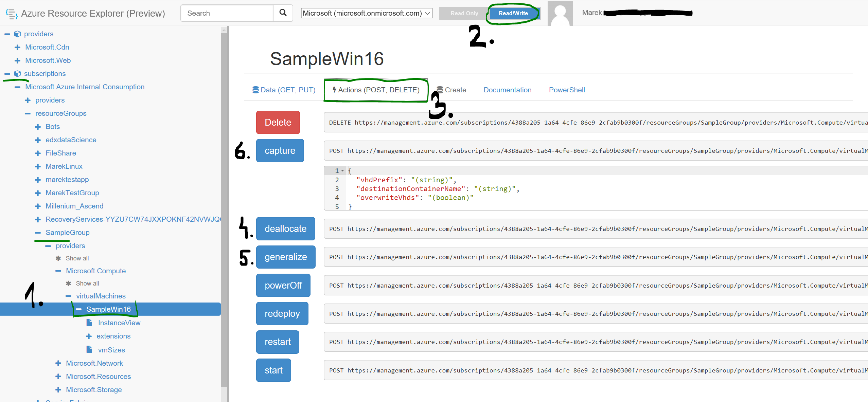The width and height of the screenshot is (868, 402).
Task: Click the deallocate POST URL box
Action: [x=596, y=229]
